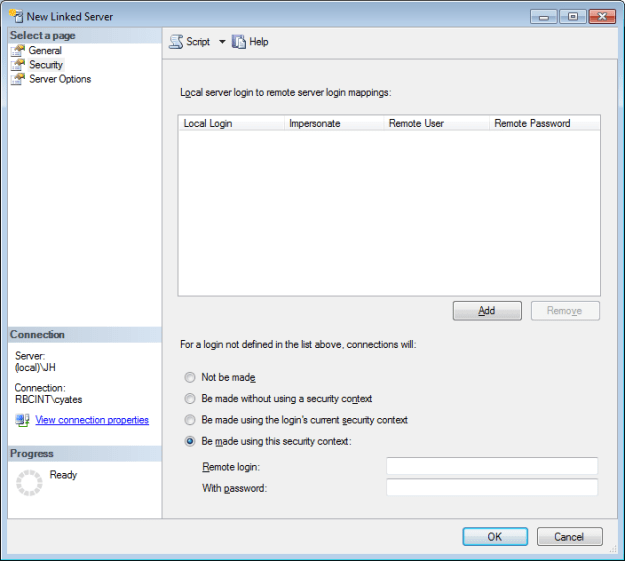This screenshot has height=561, width=625.
Task: Select the Server Options page icon
Action: click(18, 79)
